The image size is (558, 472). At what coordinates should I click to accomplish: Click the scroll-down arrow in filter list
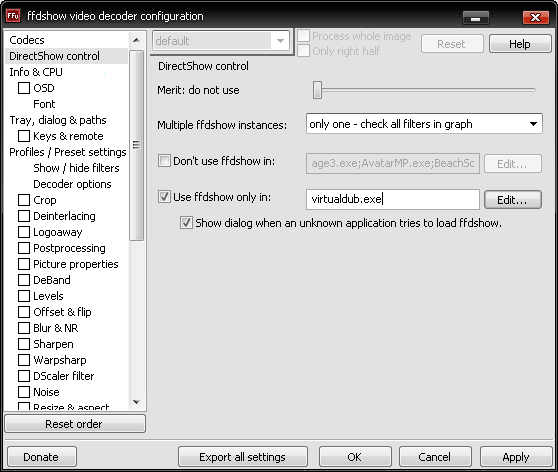pos(136,402)
